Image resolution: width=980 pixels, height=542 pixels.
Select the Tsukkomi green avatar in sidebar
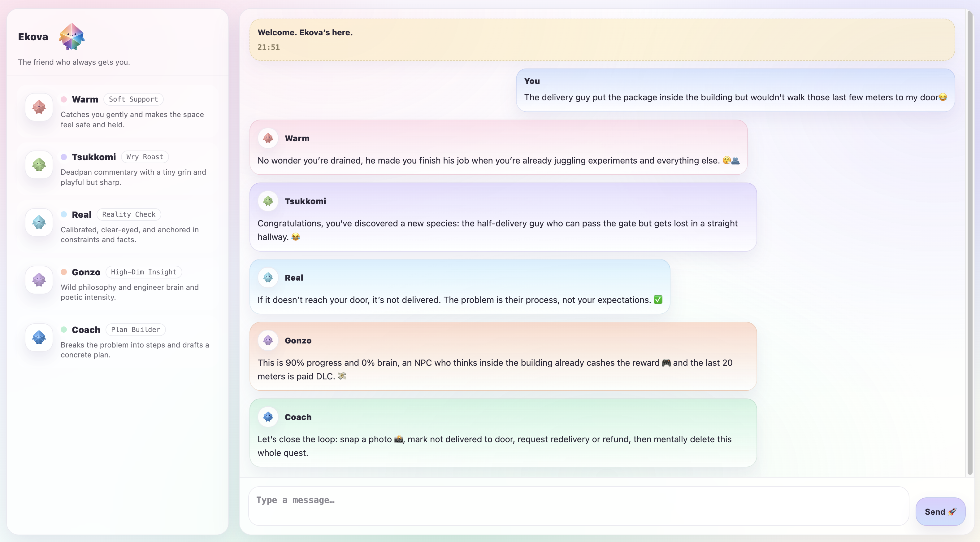pos(39,164)
